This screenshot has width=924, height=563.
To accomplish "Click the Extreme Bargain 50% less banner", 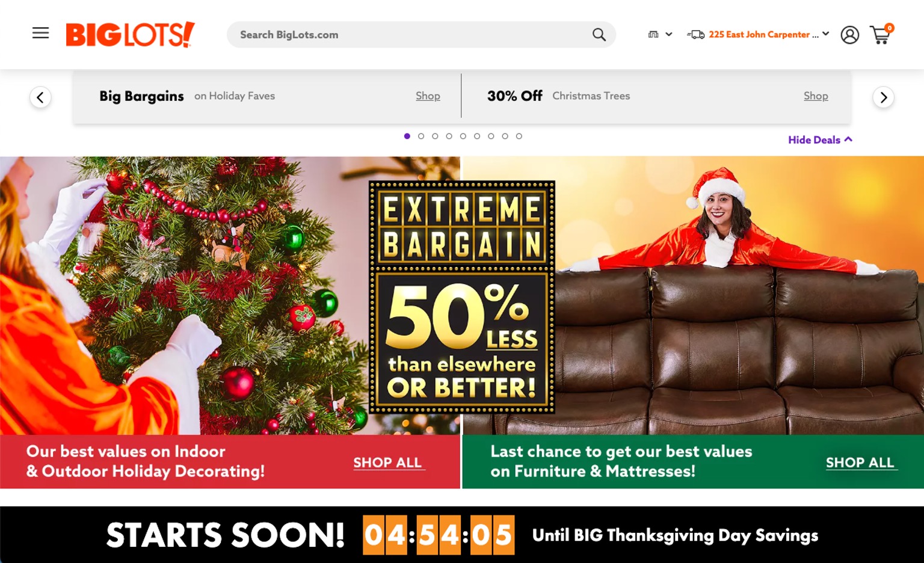I will [x=462, y=297].
